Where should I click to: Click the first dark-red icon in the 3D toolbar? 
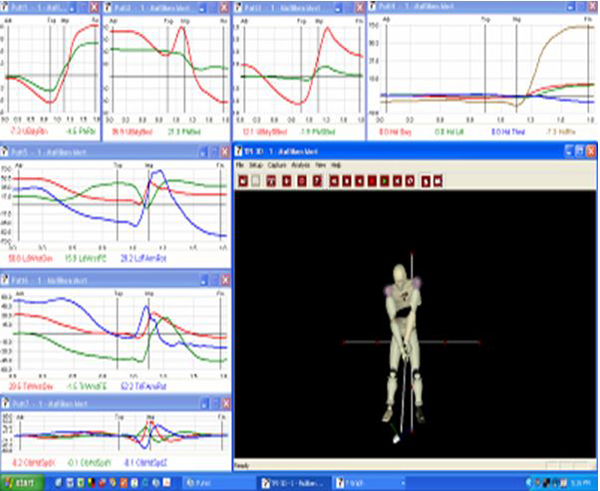[x=243, y=181]
